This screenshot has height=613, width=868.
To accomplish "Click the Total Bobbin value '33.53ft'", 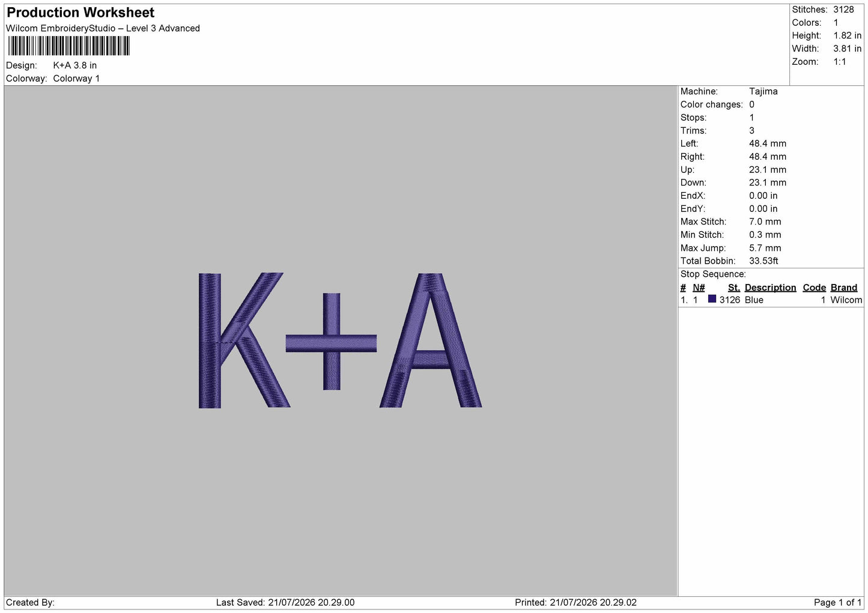I will (763, 261).
